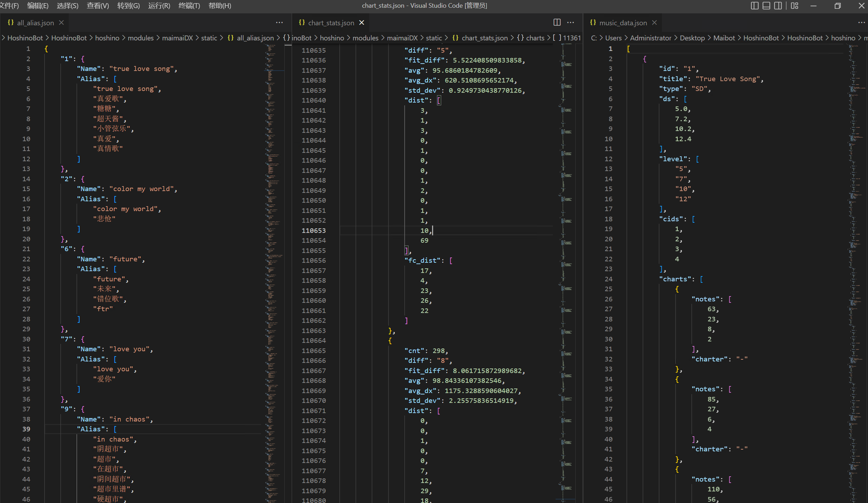Viewport: 868px width, 503px height.
Task: Toggle primary sidebar layout icon
Action: point(755,6)
